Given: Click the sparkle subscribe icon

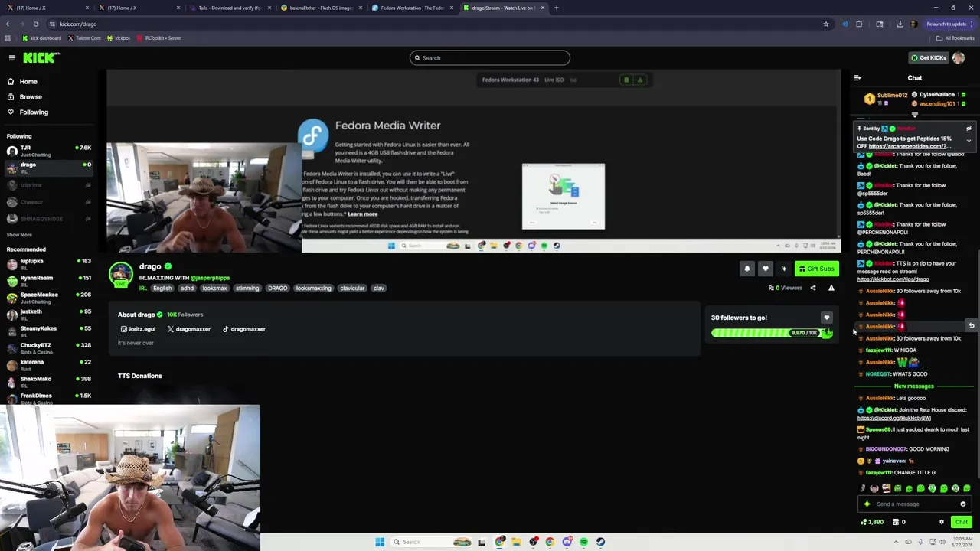Looking at the screenshot, I should (783, 269).
